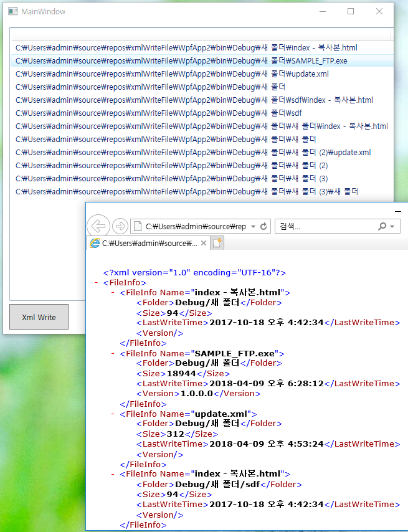Click the address bar showing C:\Users\admin\source

pos(196,226)
